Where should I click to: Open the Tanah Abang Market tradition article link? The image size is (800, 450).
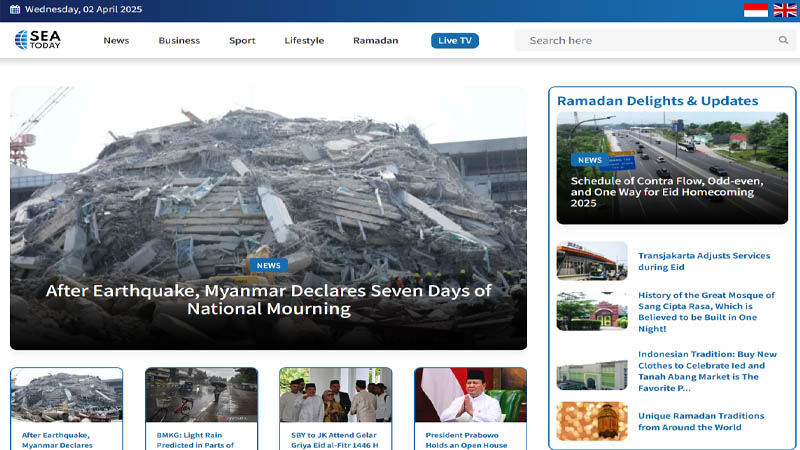[x=707, y=371]
